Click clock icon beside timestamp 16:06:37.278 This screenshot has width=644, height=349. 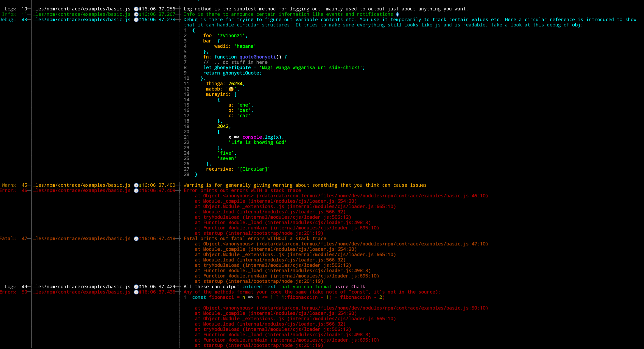pos(136,20)
